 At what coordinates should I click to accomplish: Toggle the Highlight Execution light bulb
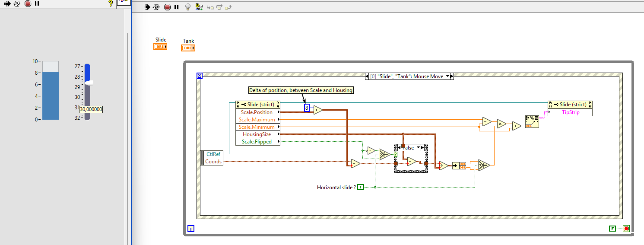[x=187, y=7]
